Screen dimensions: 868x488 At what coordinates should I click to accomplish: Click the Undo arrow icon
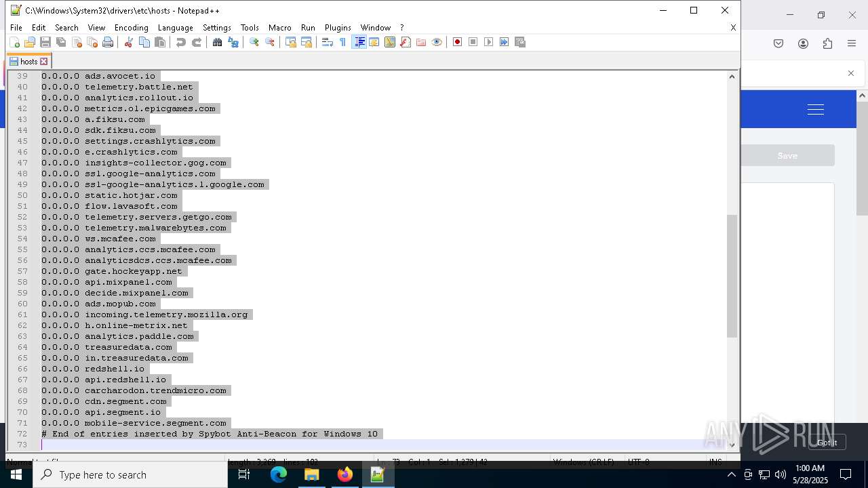coord(180,42)
